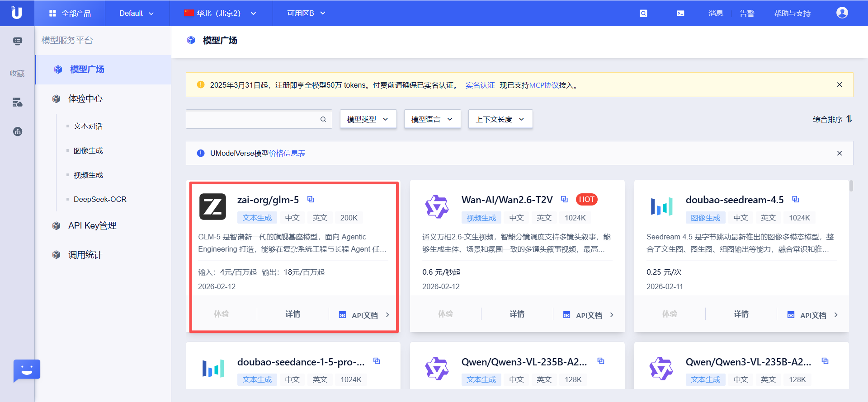
Task: Click the search magnifier in the filter box
Action: coord(323,119)
